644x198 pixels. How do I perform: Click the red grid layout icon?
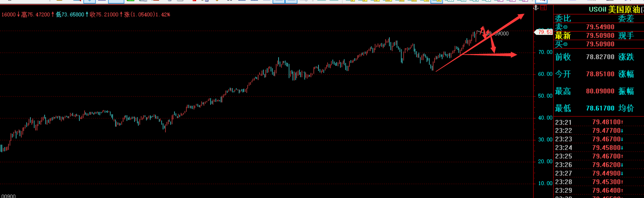544,8
